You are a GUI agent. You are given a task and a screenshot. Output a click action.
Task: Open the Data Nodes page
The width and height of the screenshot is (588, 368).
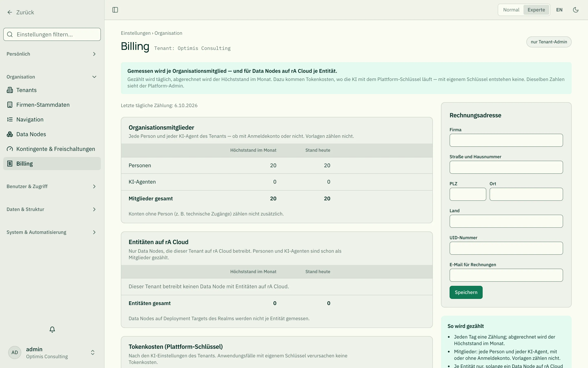click(x=52, y=134)
